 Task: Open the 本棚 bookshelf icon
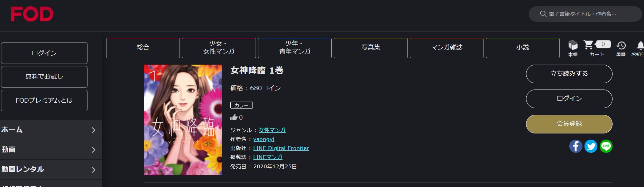573,45
